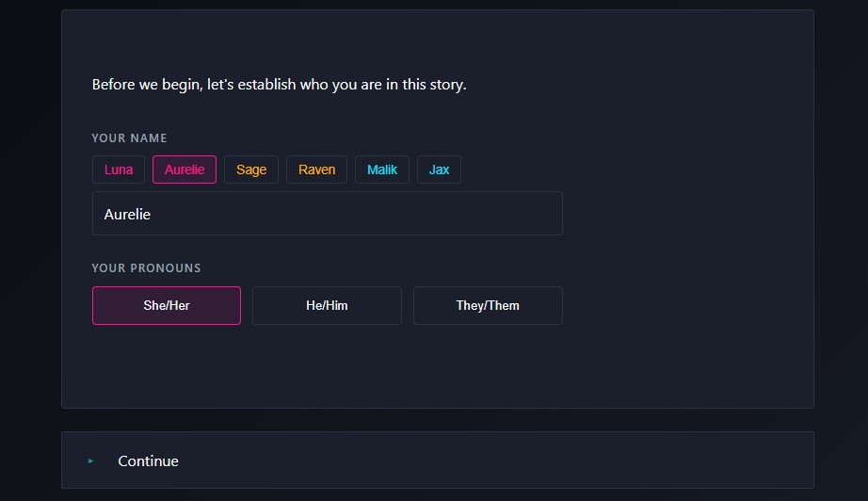The image size is (868, 501).
Task: Click the YOUR NAME section label
Action: click(129, 138)
